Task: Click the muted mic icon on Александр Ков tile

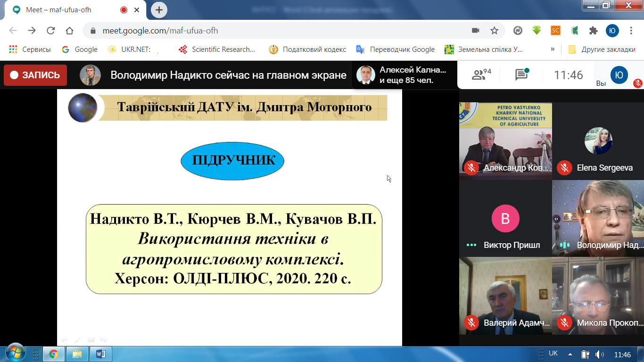Action: tap(471, 167)
